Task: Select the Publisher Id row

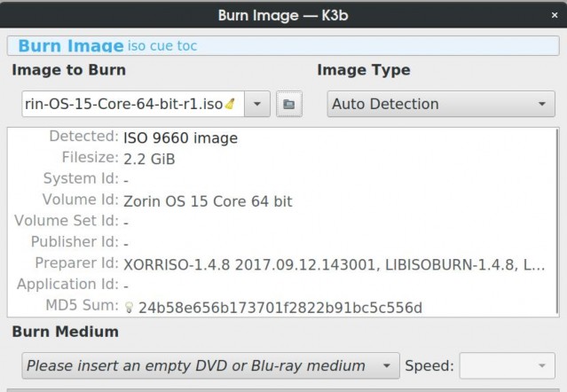Action: [x=282, y=243]
